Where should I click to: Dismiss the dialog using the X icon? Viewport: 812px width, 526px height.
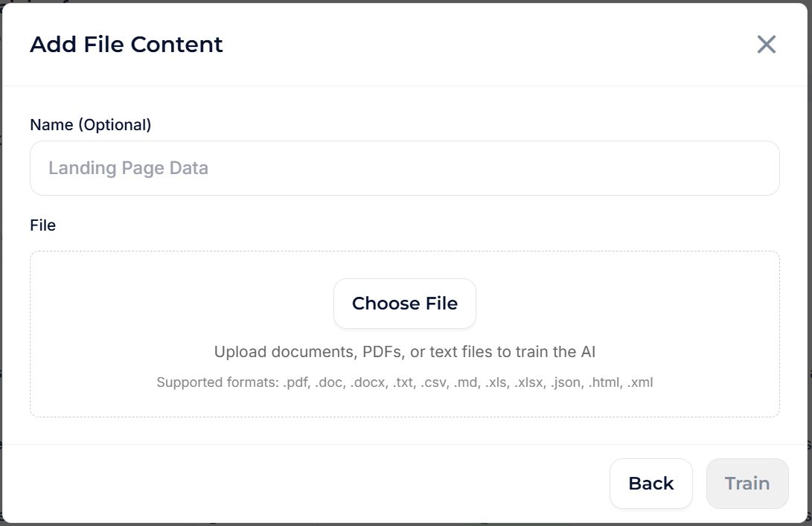click(766, 45)
